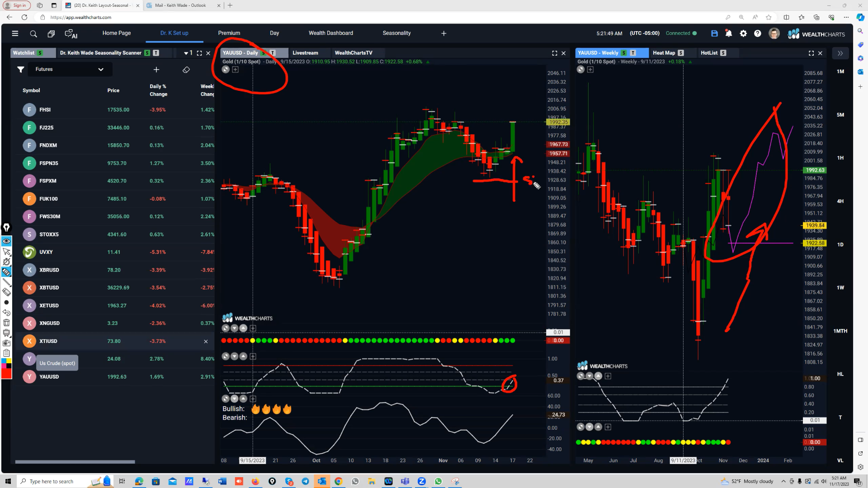Screen dimensions: 868x488
Task: Collapse the right timeframe sidebar chevrons
Action: (x=840, y=53)
